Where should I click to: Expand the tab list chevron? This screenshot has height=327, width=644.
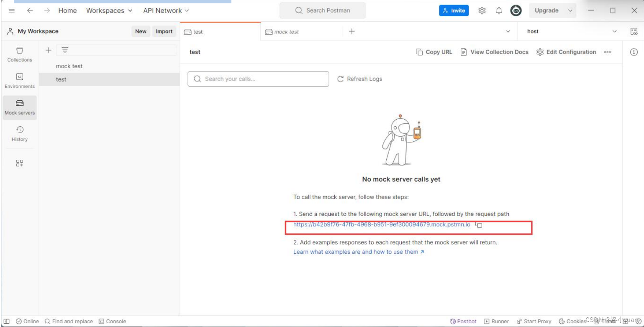pos(508,31)
